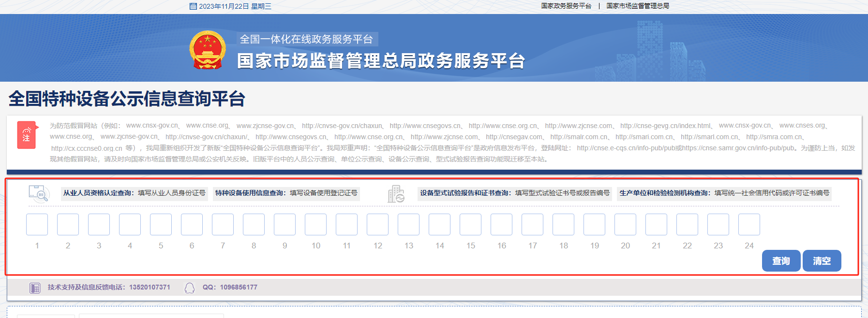Click input box number 15
Image resolution: width=868 pixels, height=318 pixels.
pyautogui.click(x=471, y=225)
